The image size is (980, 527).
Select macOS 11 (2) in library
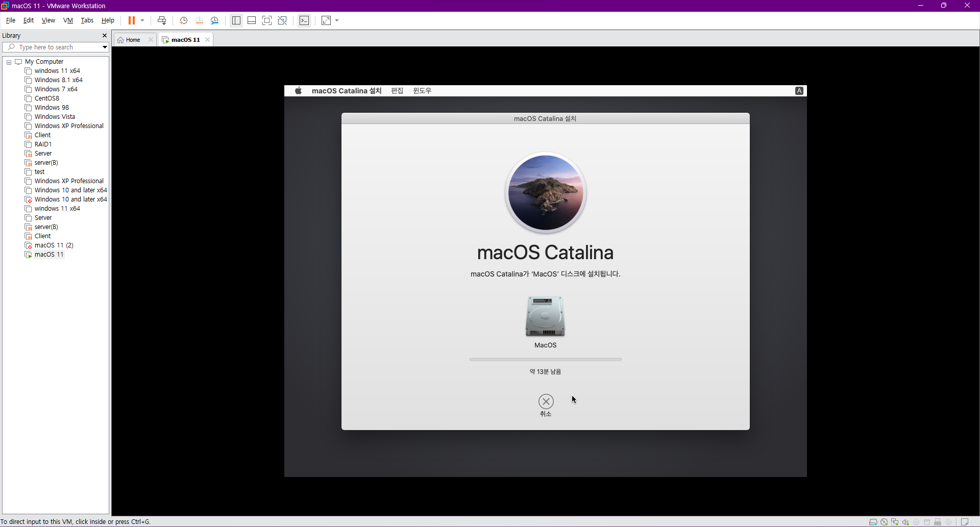pyautogui.click(x=54, y=245)
